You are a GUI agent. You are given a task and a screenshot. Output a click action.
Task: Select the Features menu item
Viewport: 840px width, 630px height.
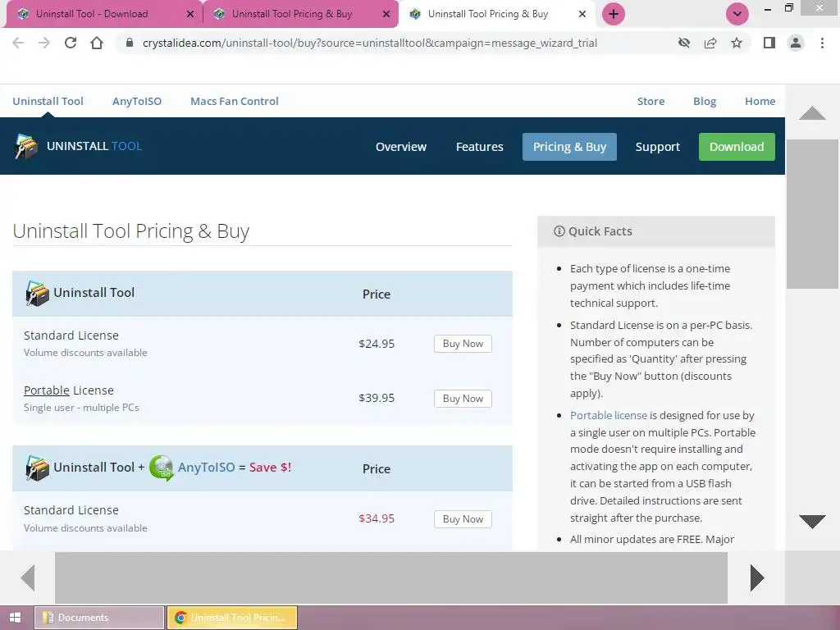pyautogui.click(x=479, y=147)
